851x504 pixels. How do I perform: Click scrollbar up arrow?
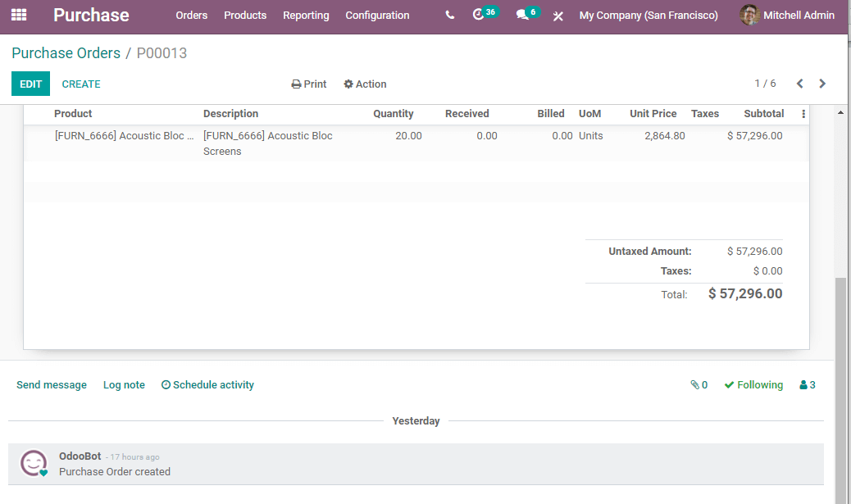[840, 113]
